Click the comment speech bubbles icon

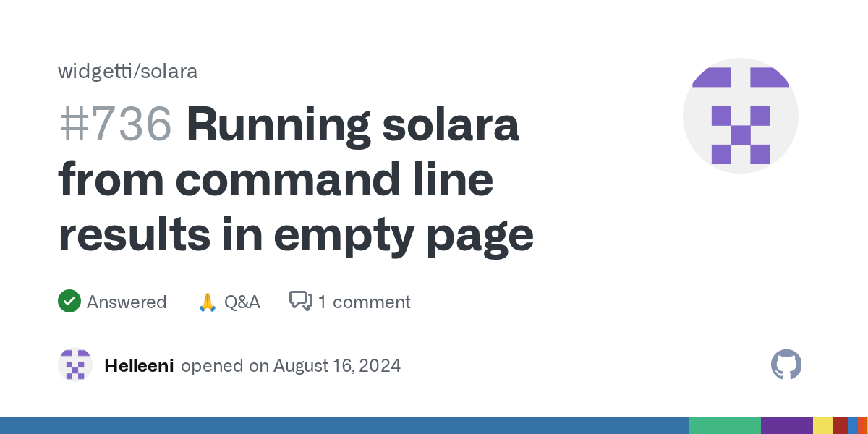coord(301,301)
